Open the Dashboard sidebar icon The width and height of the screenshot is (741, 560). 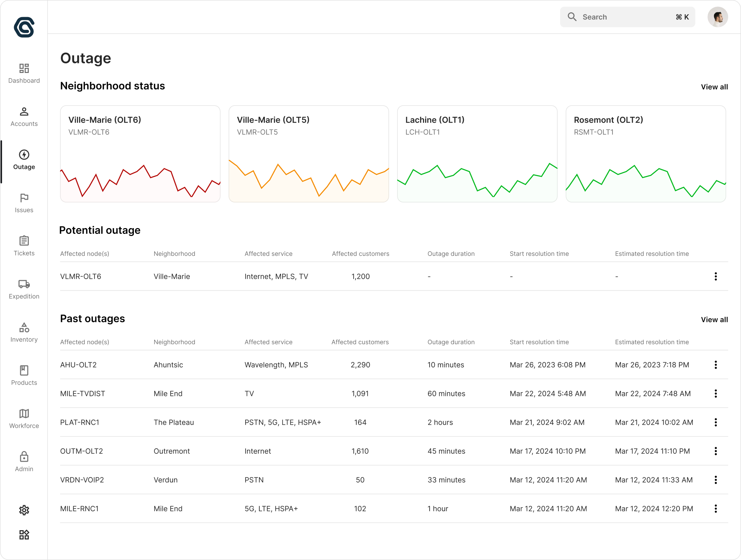coord(24,69)
